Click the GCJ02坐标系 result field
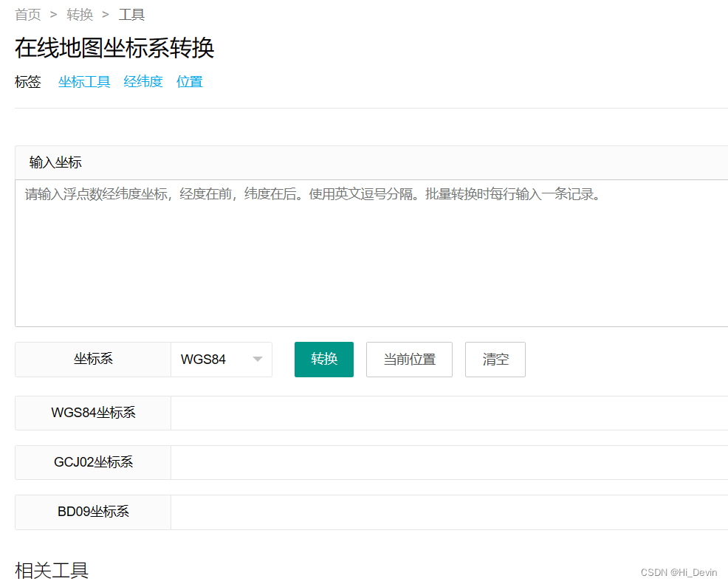Screen dimensions: 728x584 [x=449, y=462]
